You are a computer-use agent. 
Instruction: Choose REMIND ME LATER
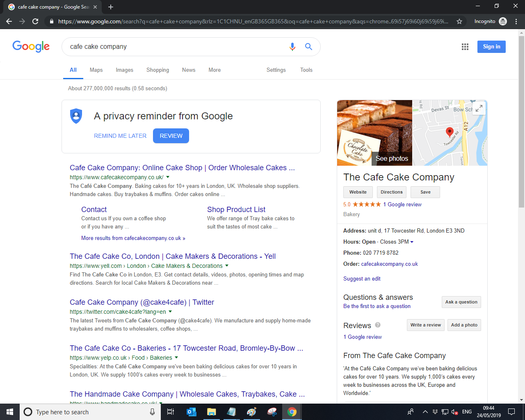tap(120, 136)
